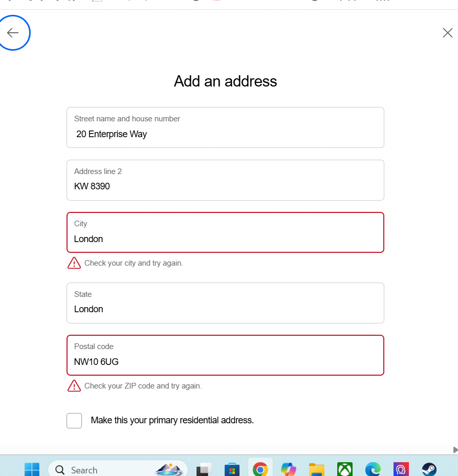Click the city error warning icon

[74, 263]
